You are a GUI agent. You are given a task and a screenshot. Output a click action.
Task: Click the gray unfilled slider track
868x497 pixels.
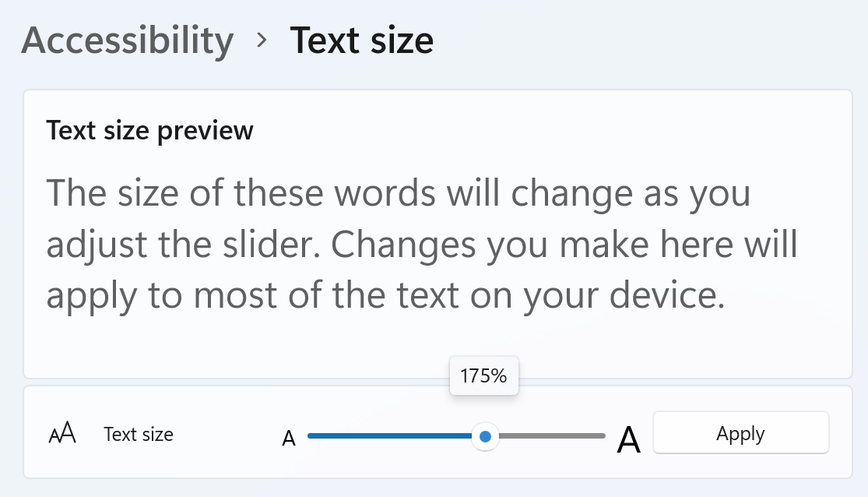click(553, 437)
